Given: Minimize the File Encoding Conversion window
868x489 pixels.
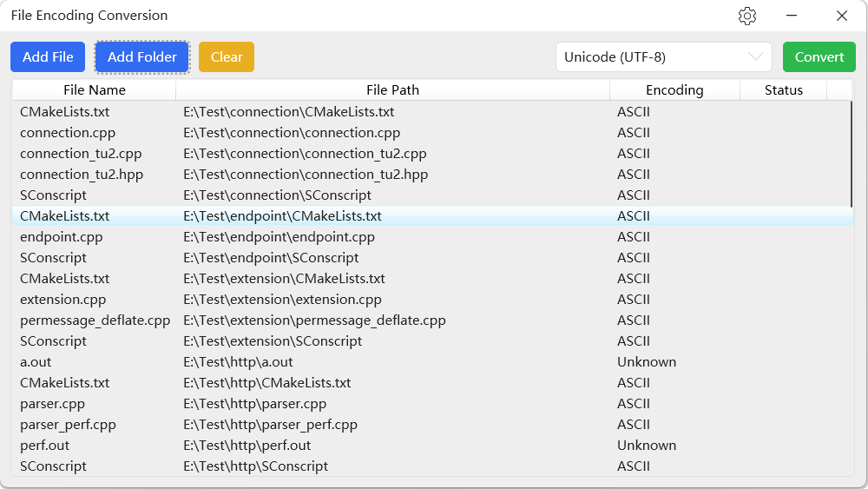Looking at the screenshot, I should click(792, 16).
